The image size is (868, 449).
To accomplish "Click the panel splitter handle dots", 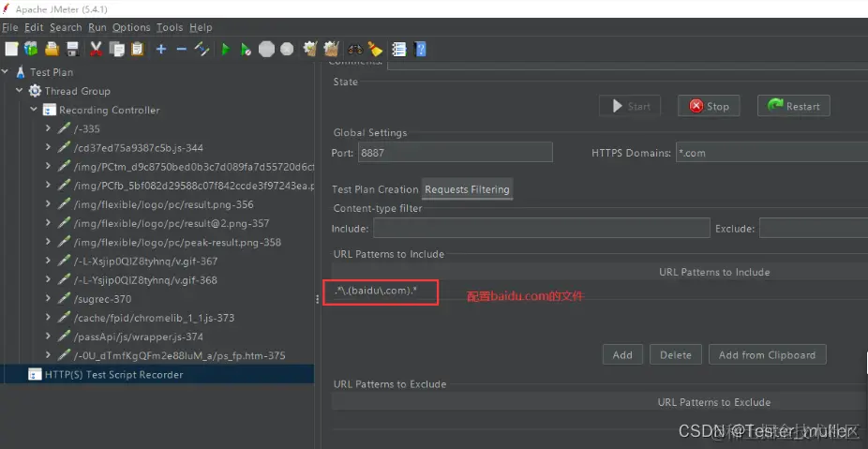I will click(x=317, y=299).
